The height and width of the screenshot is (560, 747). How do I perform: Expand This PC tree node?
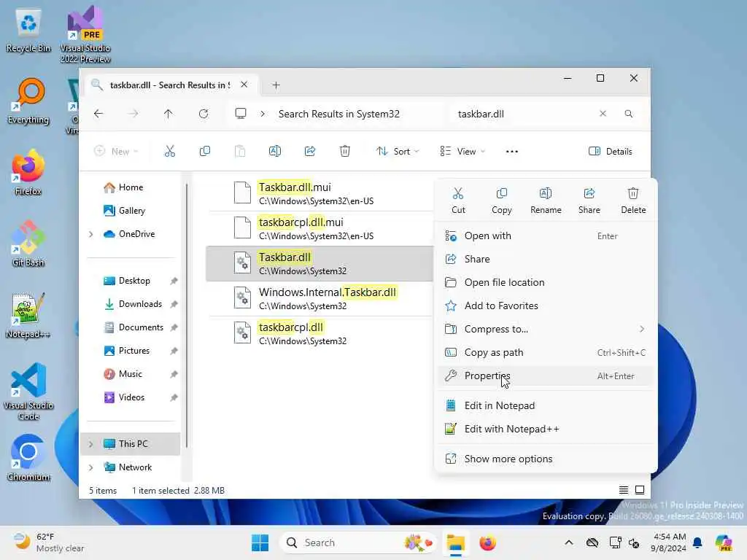(x=91, y=444)
